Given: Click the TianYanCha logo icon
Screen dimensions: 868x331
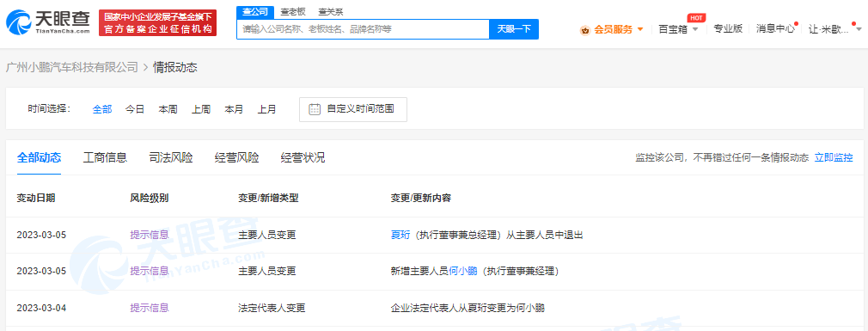Looking at the screenshot, I should (x=20, y=22).
